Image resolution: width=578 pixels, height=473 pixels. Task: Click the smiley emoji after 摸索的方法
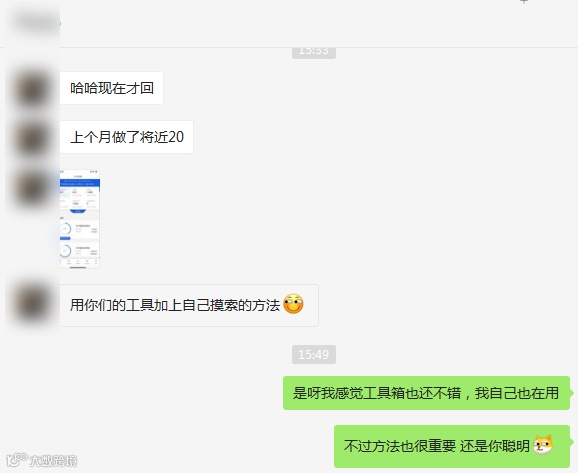pyautogui.click(x=293, y=305)
